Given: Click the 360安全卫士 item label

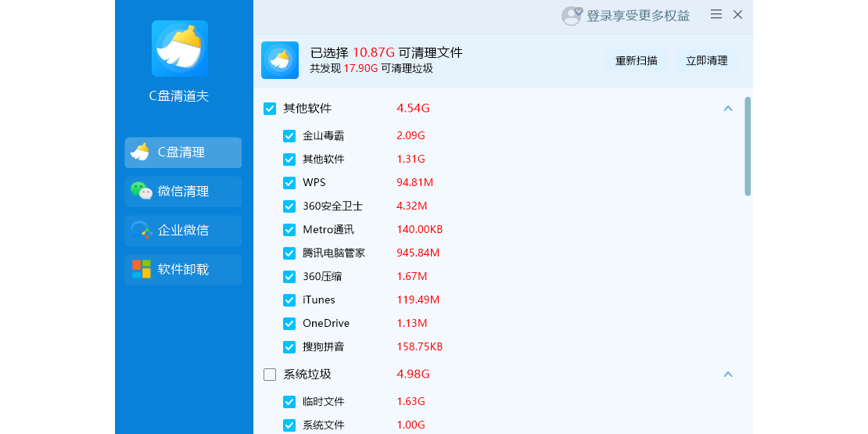Looking at the screenshot, I should click(332, 206).
